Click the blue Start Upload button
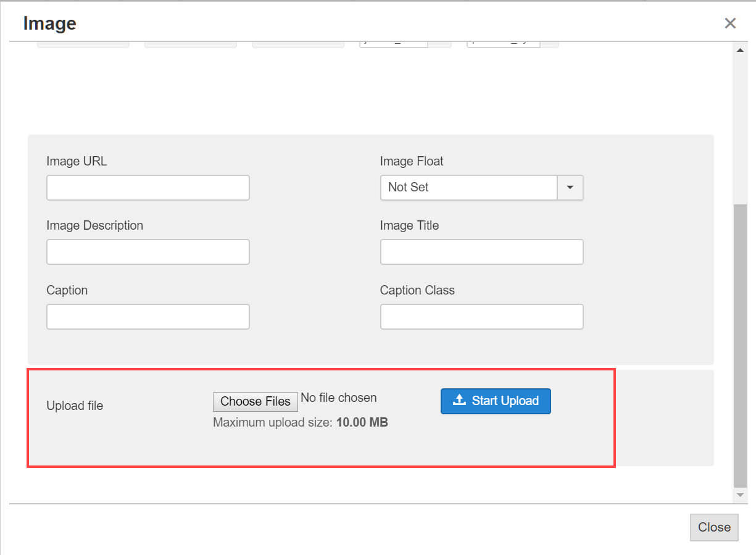 pyautogui.click(x=496, y=401)
